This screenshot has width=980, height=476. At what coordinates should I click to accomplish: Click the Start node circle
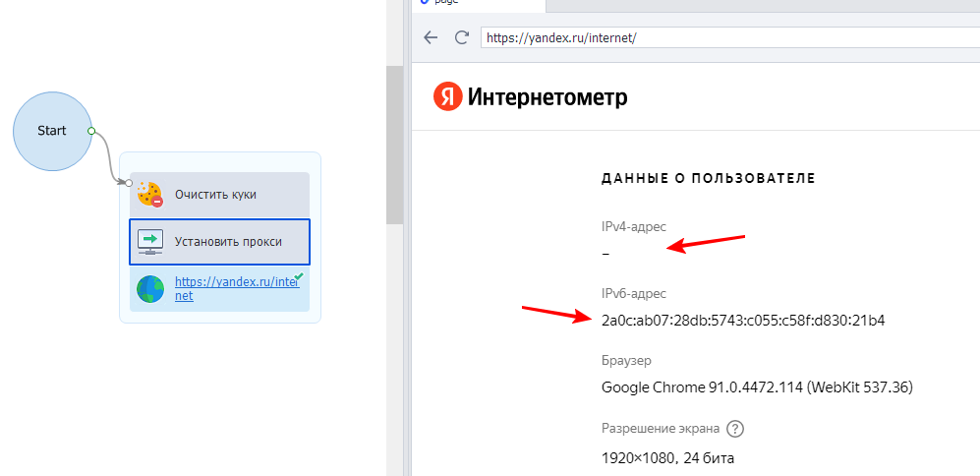(x=52, y=131)
